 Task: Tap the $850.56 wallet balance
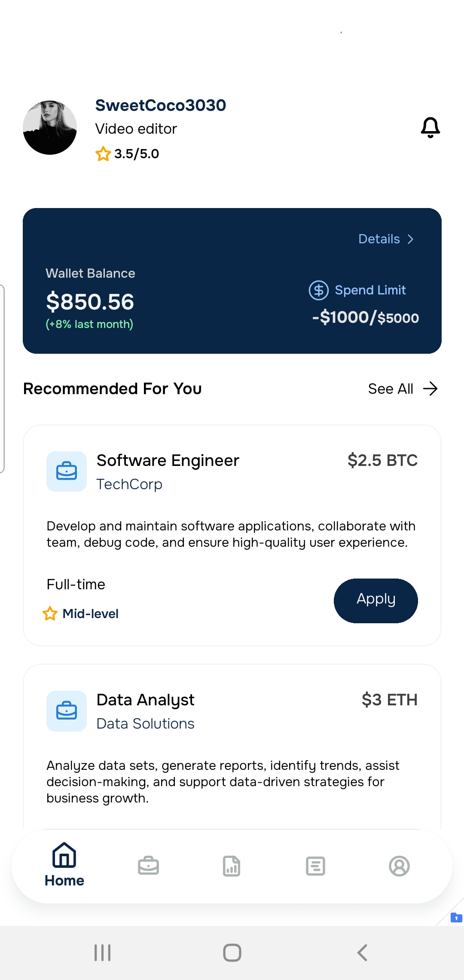[90, 302]
